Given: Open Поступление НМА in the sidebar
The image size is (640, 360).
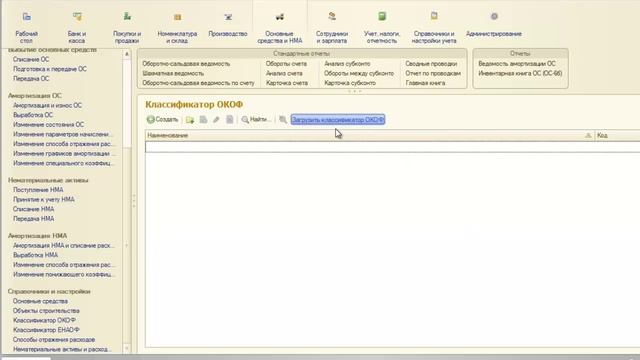Looking at the screenshot, I should (38, 190).
